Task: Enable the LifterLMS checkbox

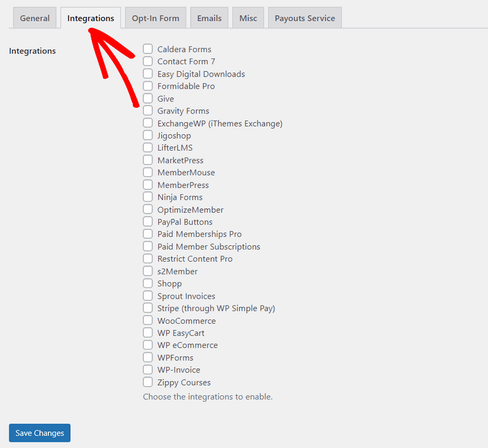Action: (x=148, y=147)
